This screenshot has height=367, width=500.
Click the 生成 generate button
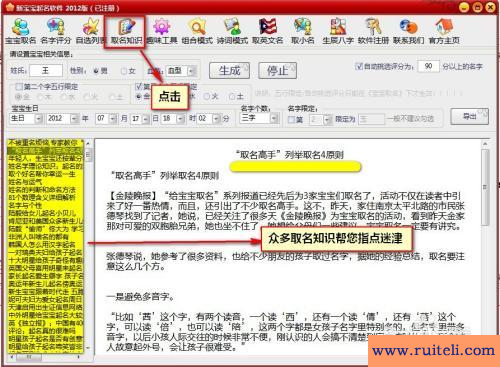229,71
